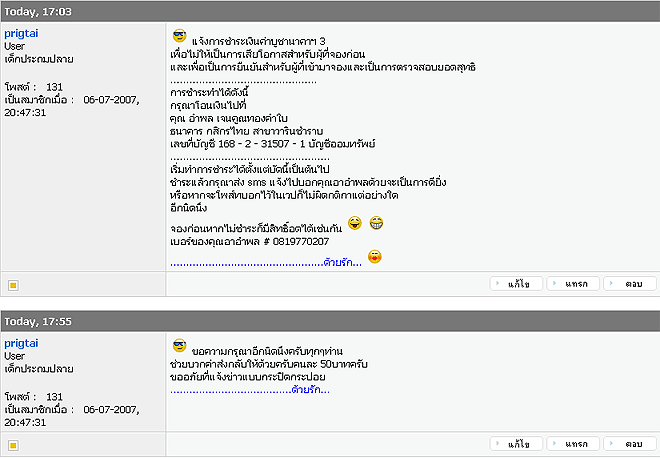Click เด็กประถมปลาย rank in the 17:03 post
The height and width of the screenshot is (458, 660).
tap(39, 59)
